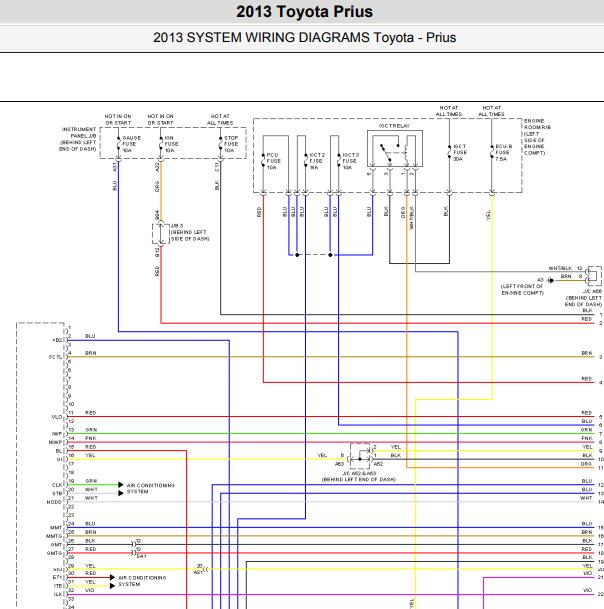
Task: Select HOT IN ON OR START above GAUGE fuse
Action: pos(118,119)
